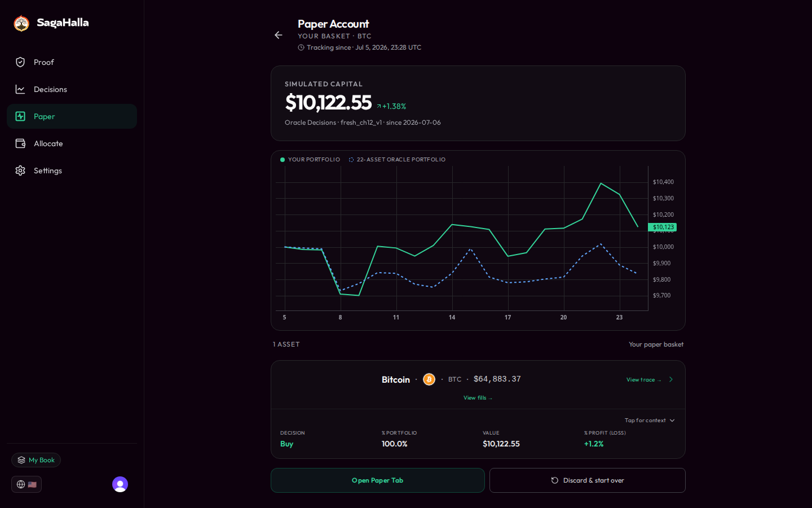This screenshot has height=508, width=812.
Task: Click the reset icon in Discard button
Action: pos(555,480)
